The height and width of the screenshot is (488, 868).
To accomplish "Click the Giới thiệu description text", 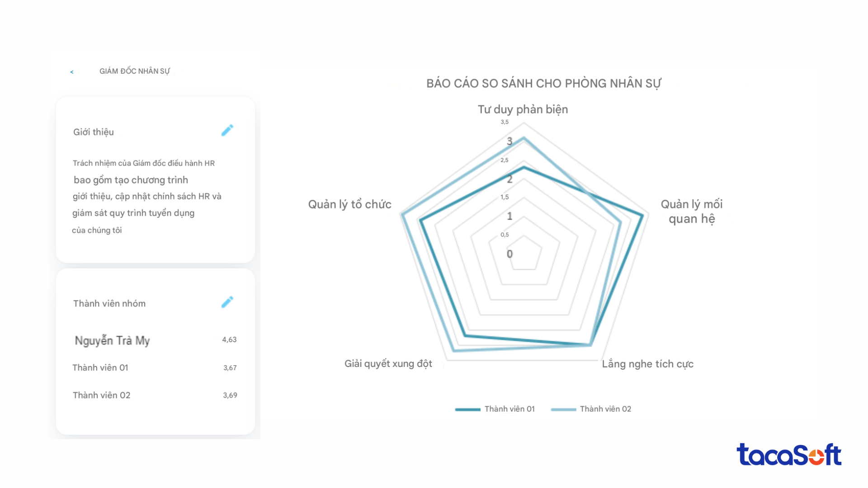I will click(x=146, y=197).
